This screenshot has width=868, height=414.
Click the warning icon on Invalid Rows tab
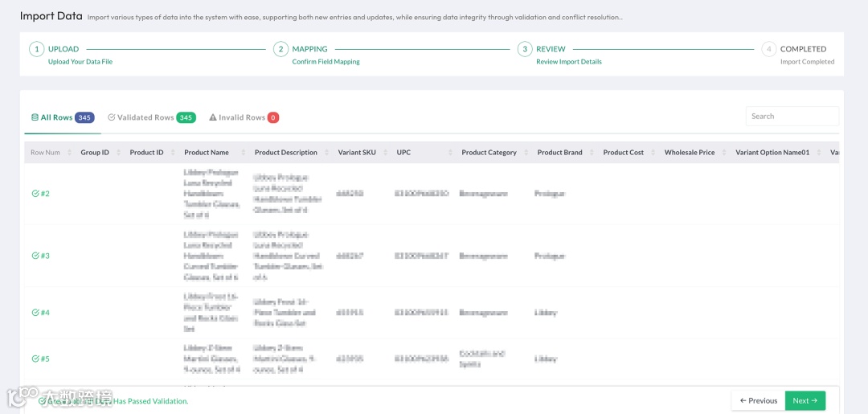tap(213, 117)
